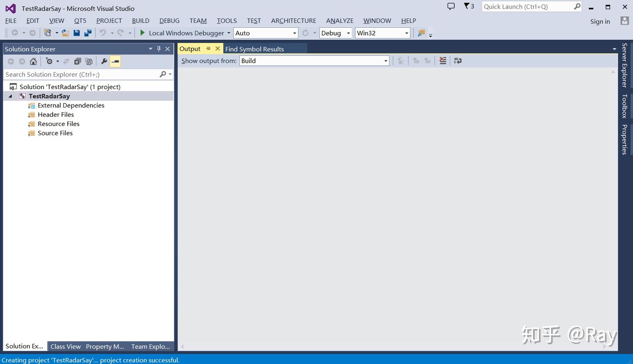Click the Save All icon in toolbar

pyautogui.click(x=87, y=32)
